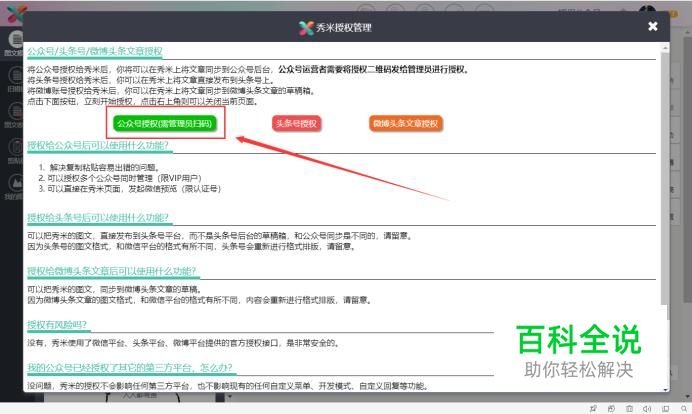692x414 pixels.
Task: Click the red 头条号授权 button
Action: tap(296, 124)
